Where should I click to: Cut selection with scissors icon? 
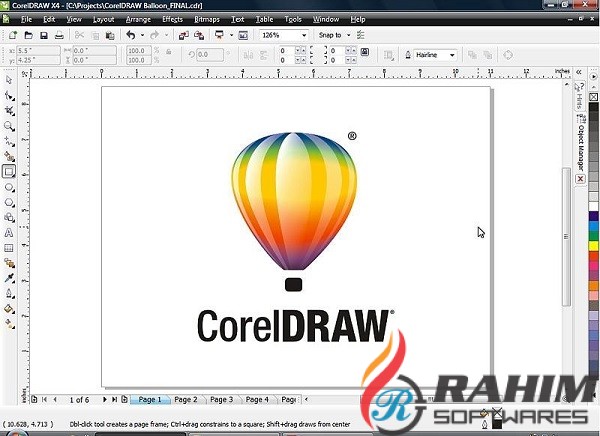pyautogui.click(x=79, y=35)
